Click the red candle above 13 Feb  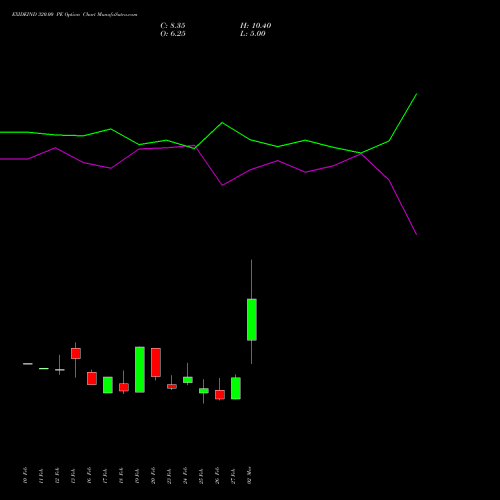click(x=76, y=353)
